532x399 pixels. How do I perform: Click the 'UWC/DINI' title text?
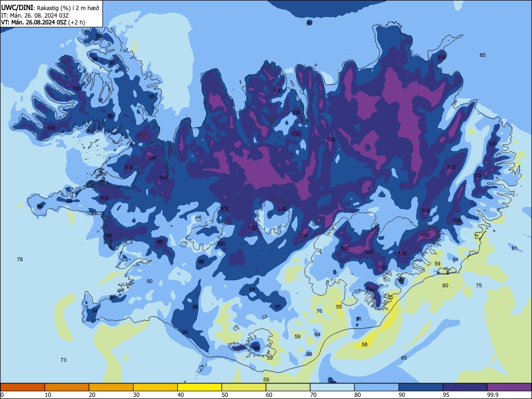tap(17, 8)
